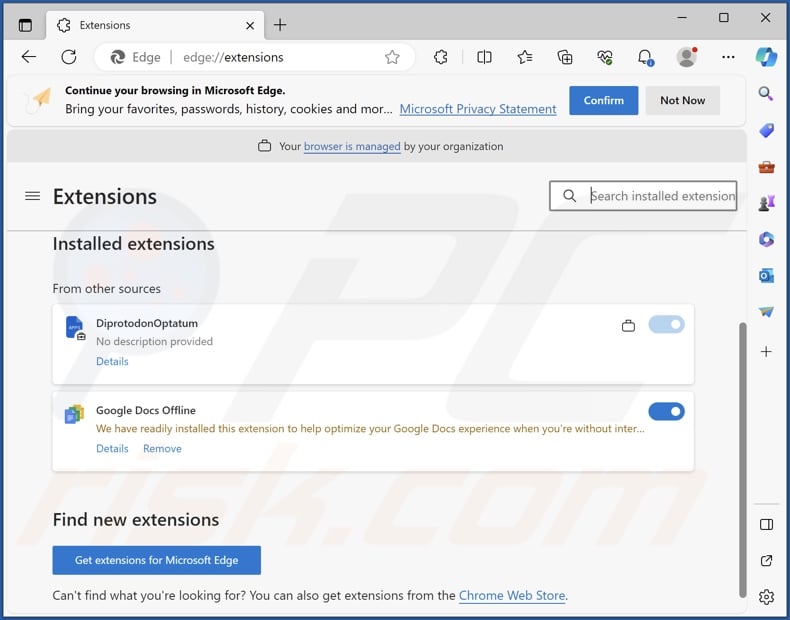Screen dimensions: 790x620
Task: Confirm continuing browsing in Microsoft Edge
Action: click(604, 100)
